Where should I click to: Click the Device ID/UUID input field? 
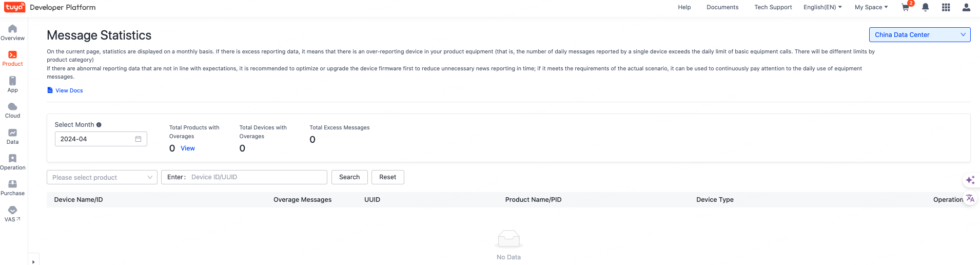(257, 177)
